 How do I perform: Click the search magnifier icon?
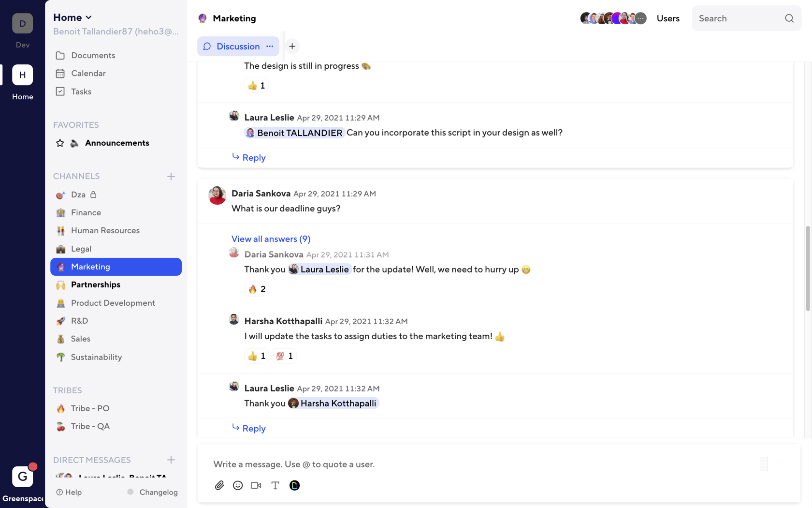tap(789, 18)
